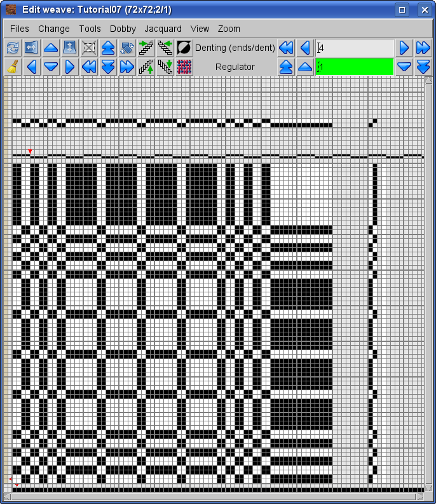This screenshot has height=504, width=436.
Task: Click the staircase icon with downward green arrow
Action: pos(165,67)
